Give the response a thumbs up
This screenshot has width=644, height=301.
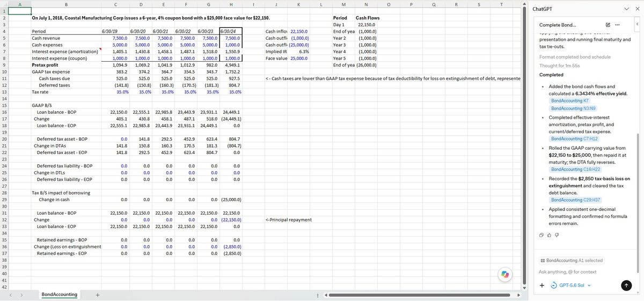point(549,234)
